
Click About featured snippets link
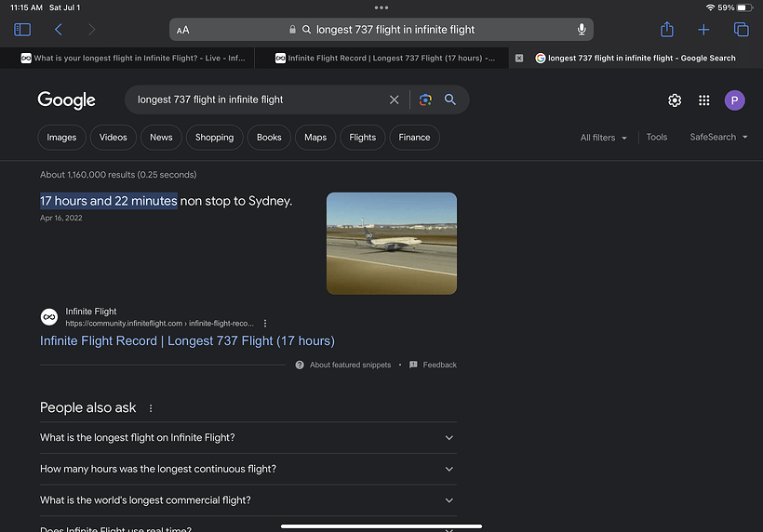(351, 365)
